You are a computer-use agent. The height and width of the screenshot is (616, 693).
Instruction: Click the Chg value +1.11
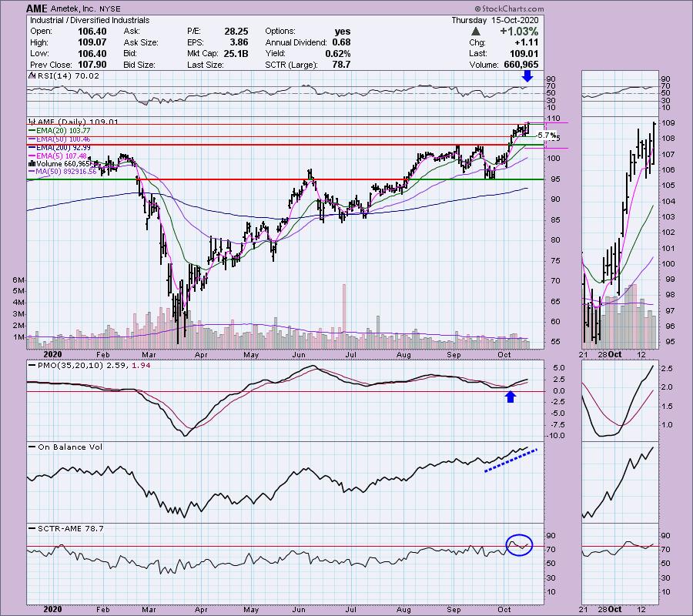(x=527, y=42)
